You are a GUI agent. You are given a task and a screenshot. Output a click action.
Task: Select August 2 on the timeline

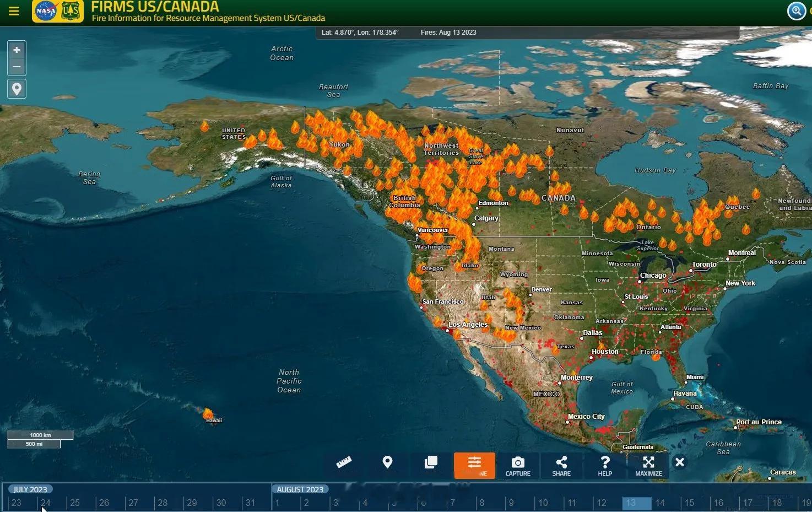(x=306, y=503)
